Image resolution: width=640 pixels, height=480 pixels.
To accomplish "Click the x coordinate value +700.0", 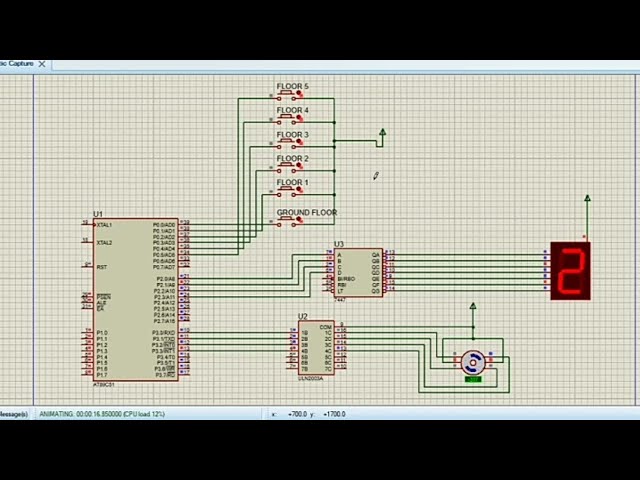I will pos(297,414).
